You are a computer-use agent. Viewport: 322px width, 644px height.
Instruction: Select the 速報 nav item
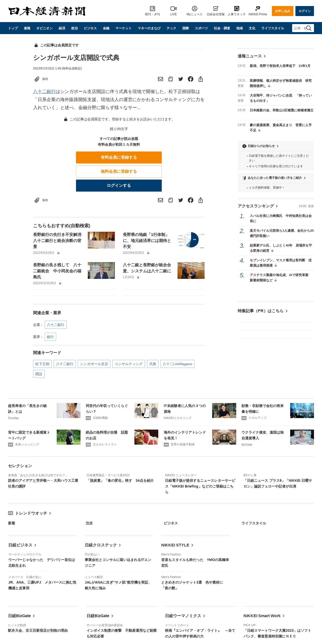(x=27, y=28)
